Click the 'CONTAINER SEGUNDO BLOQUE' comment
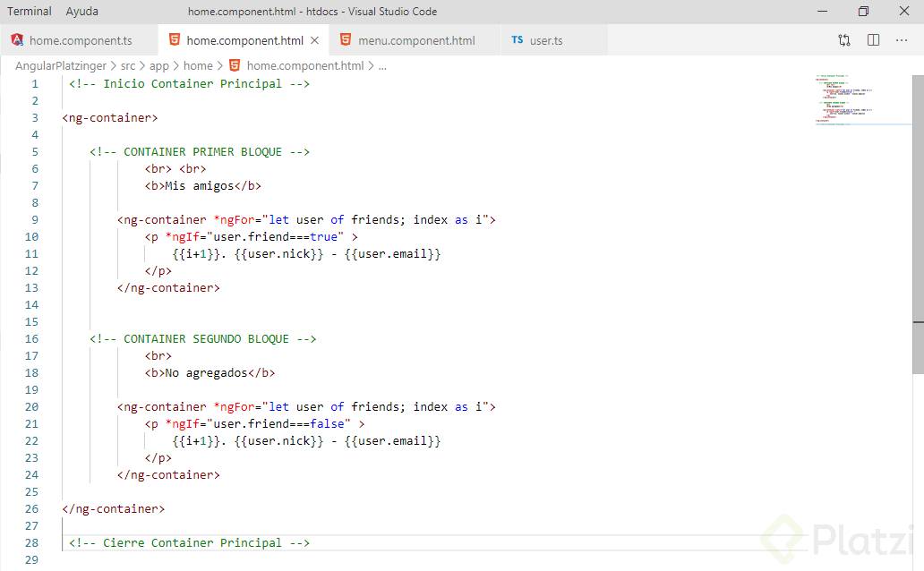924x571 pixels. pyautogui.click(x=202, y=339)
